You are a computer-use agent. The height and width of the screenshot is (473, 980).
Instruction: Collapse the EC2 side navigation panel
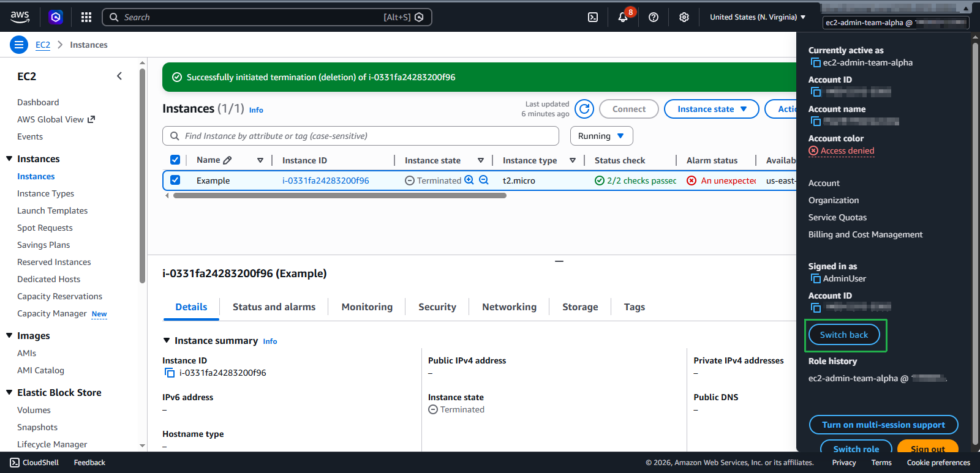119,76
